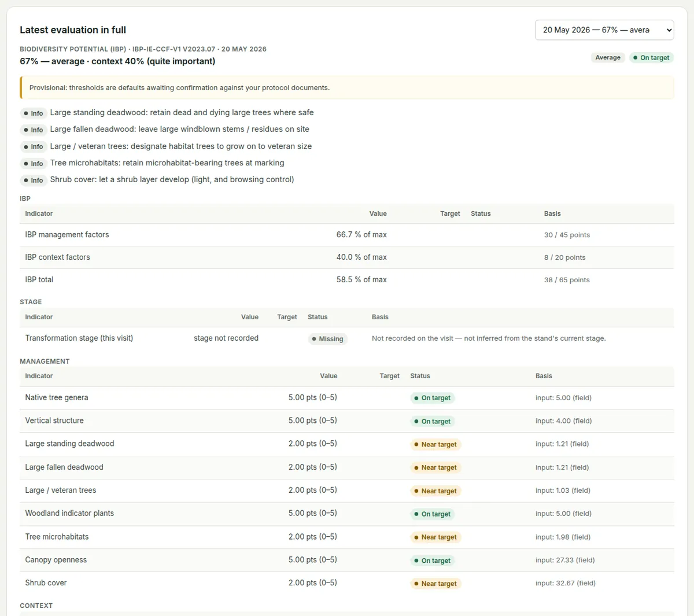Click the 66.7 % of max value
This screenshot has width=694, height=616.
tap(361, 235)
